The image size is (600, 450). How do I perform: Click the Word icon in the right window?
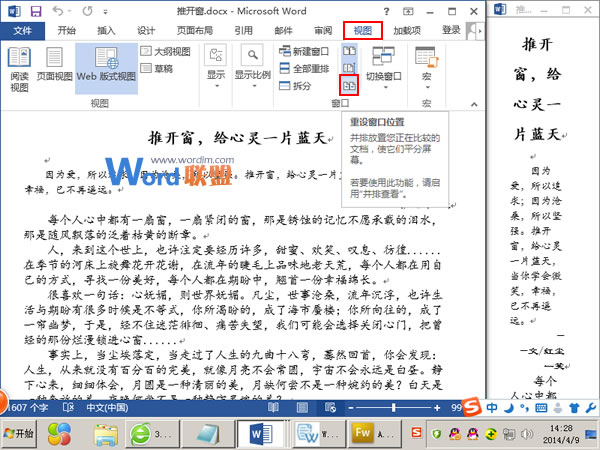coord(500,10)
